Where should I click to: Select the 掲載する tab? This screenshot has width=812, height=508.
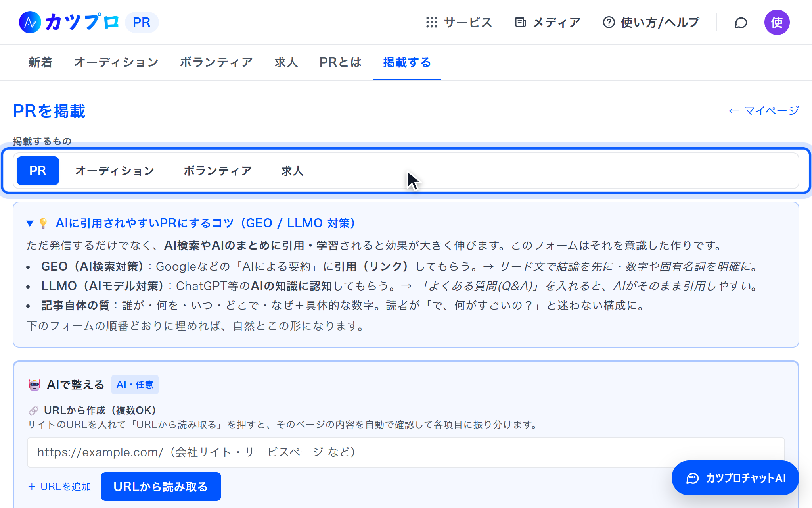(407, 62)
